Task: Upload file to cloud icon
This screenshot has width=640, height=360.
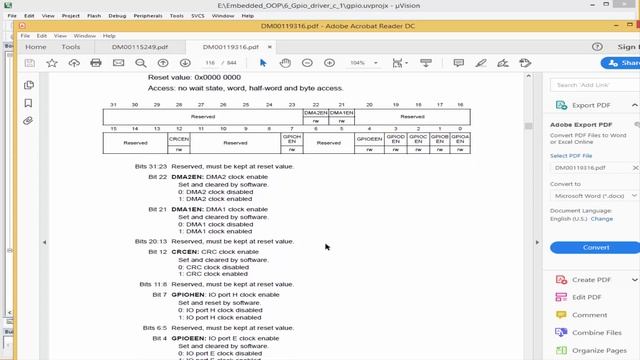Action: (x=74, y=63)
